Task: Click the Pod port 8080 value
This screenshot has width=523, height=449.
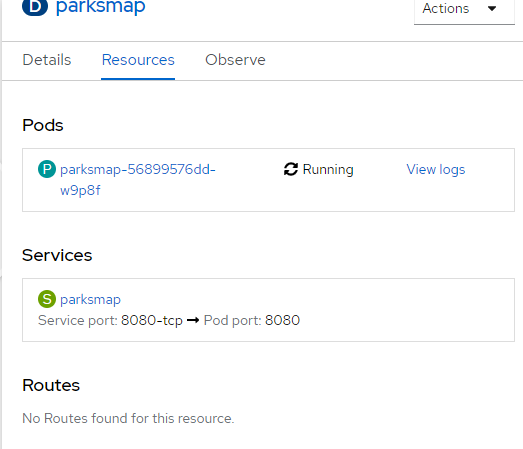Action: click(x=282, y=320)
